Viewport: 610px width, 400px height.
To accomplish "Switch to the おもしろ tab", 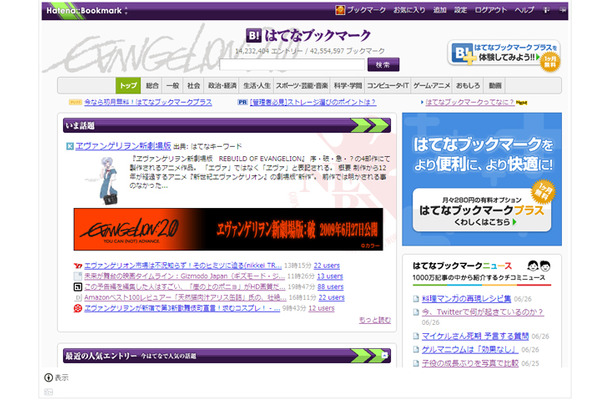I will click(468, 86).
